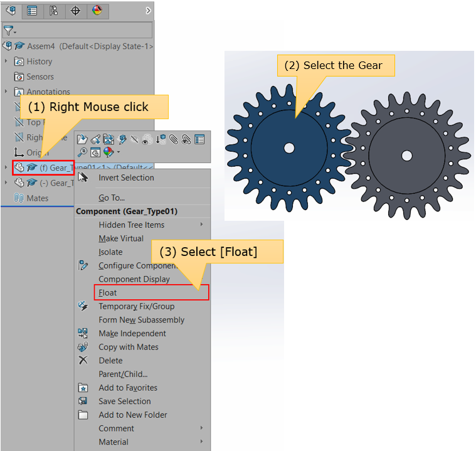
Task: Choose Isolate from the menu
Action: 110,252
